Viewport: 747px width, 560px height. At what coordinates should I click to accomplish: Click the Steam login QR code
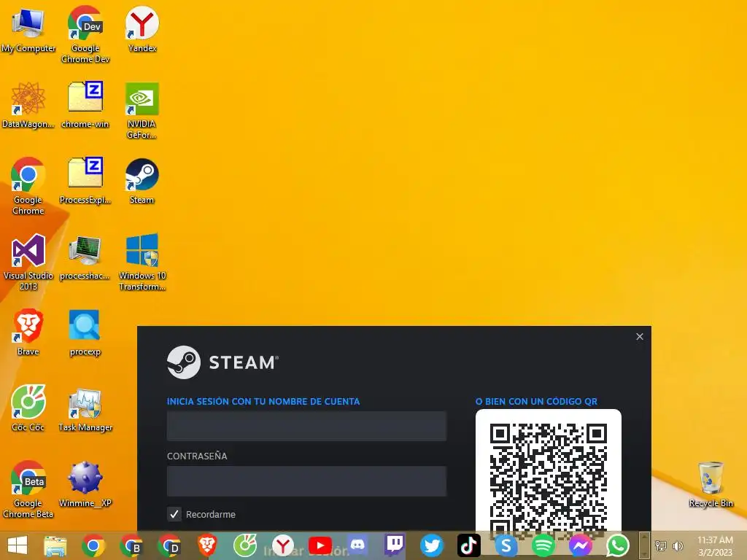click(549, 476)
